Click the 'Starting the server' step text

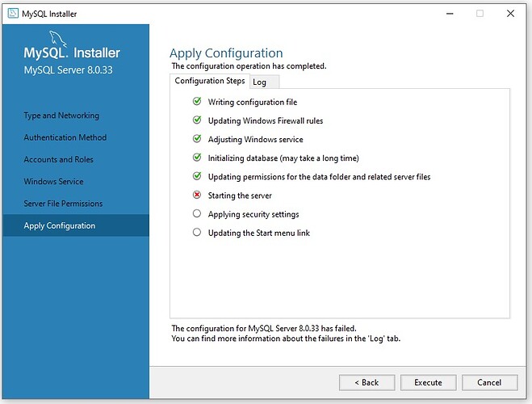pos(240,196)
